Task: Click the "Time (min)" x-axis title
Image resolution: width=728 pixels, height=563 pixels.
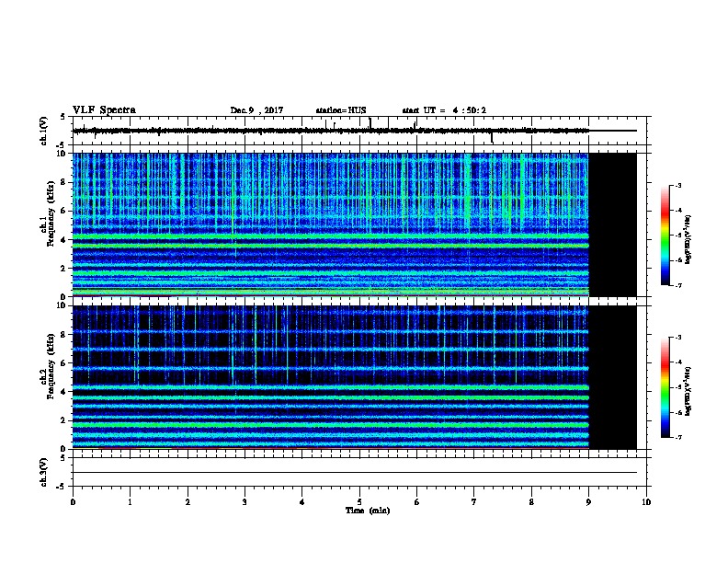Action: point(368,511)
